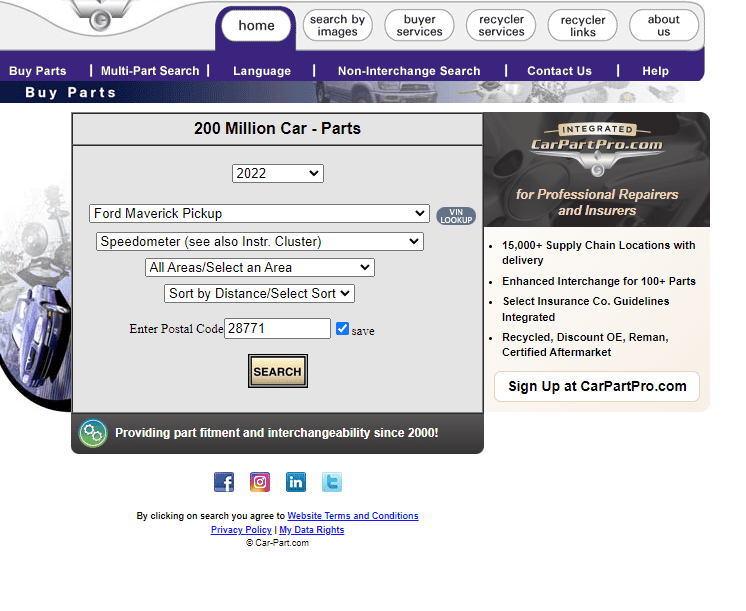Open the recycler links tab
Viewport: 746px width, 611px height.
582,25
